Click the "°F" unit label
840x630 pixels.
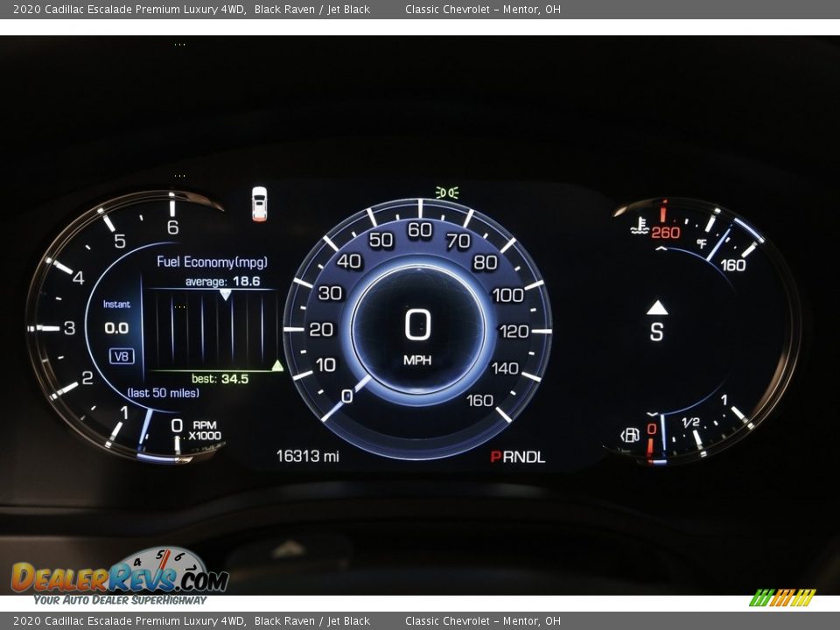point(701,244)
